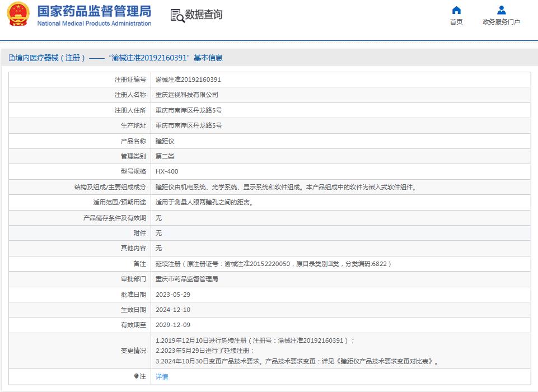This screenshot has width=538, height=392.
Task: Click change record entry about 2024年10月30日
Action: [297, 362]
